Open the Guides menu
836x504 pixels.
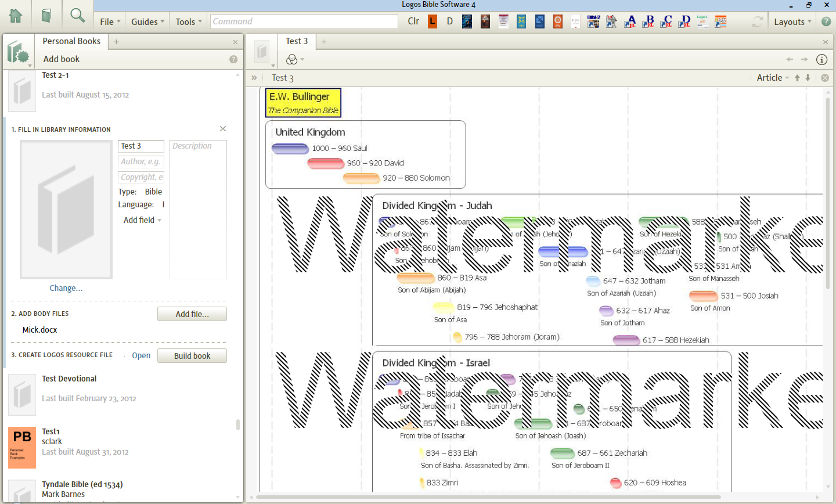[x=147, y=21]
